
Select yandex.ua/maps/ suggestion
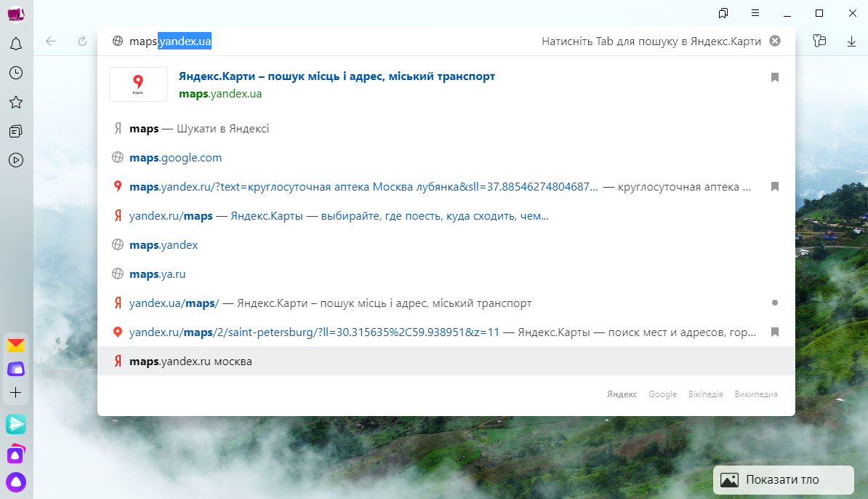coord(446,303)
